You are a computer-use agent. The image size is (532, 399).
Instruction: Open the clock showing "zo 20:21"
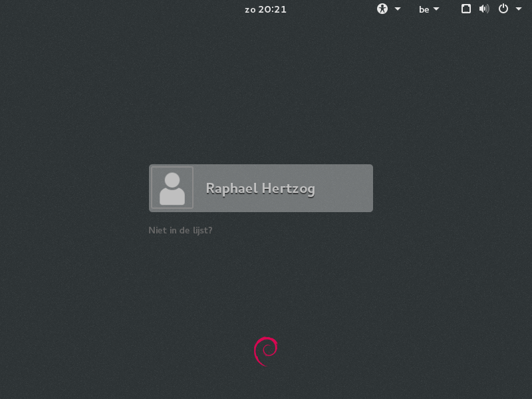[265, 9]
